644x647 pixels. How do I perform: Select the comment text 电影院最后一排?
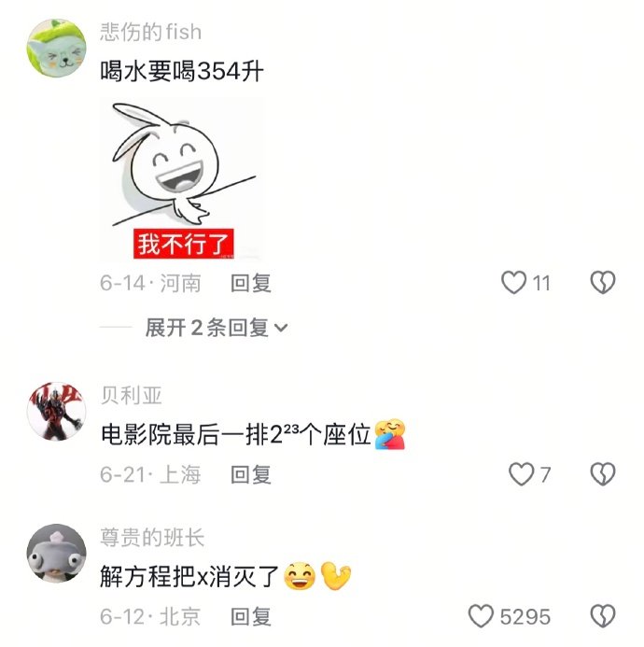point(185,435)
